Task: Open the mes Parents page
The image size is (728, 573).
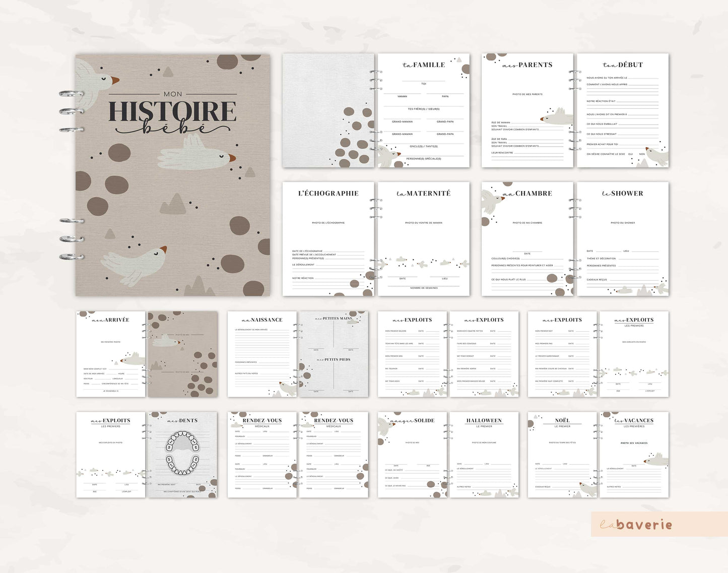Action: (527, 110)
